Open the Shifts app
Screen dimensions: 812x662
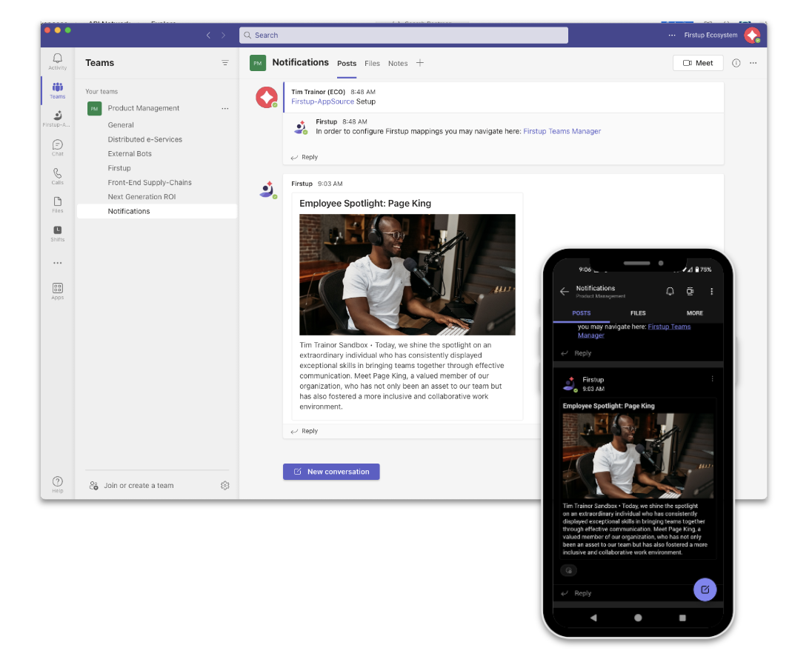tap(58, 233)
